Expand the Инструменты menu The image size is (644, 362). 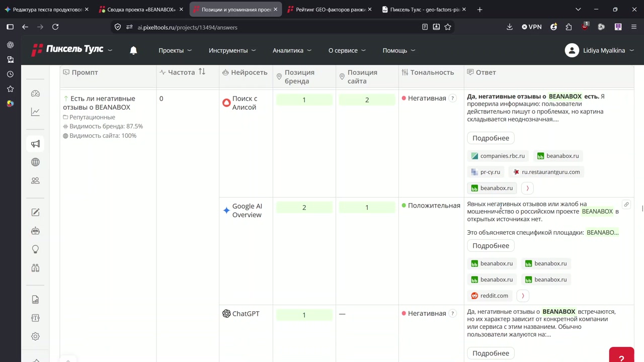tap(232, 50)
